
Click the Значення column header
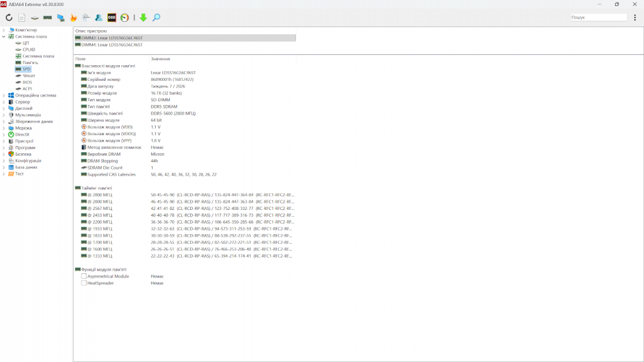click(222, 59)
